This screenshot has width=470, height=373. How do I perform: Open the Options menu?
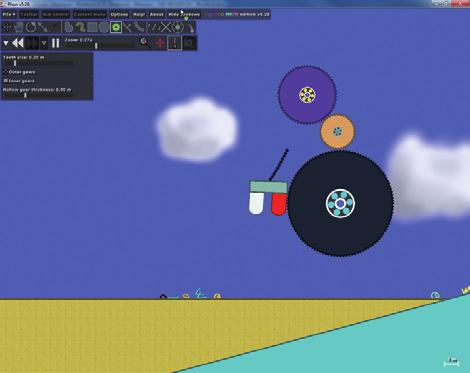pos(119,14)
